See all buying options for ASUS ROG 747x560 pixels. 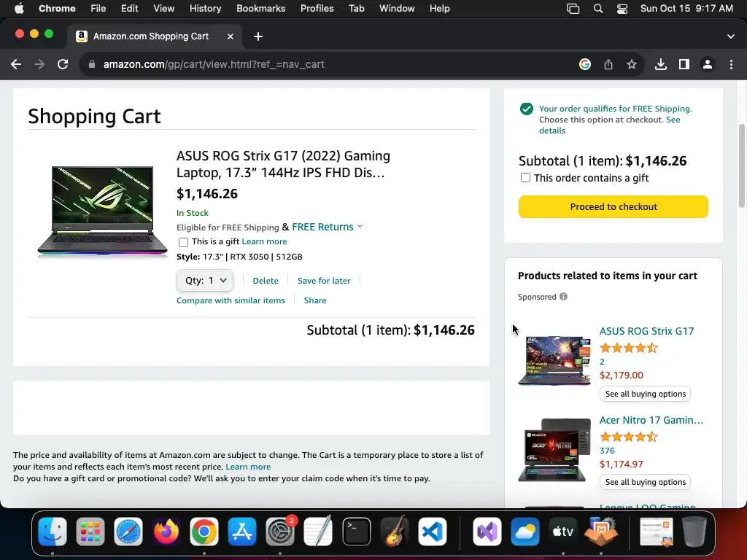click(645, 394)
